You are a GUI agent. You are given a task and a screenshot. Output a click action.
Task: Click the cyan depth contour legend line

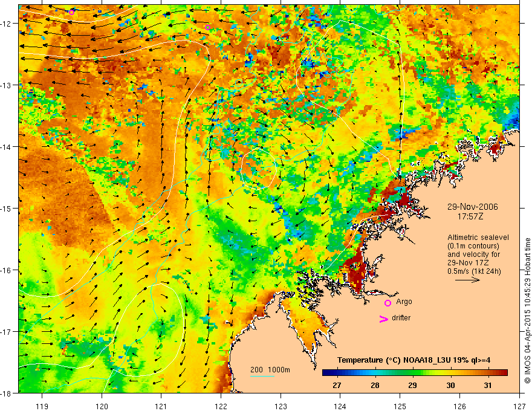[x=262, y=376]
